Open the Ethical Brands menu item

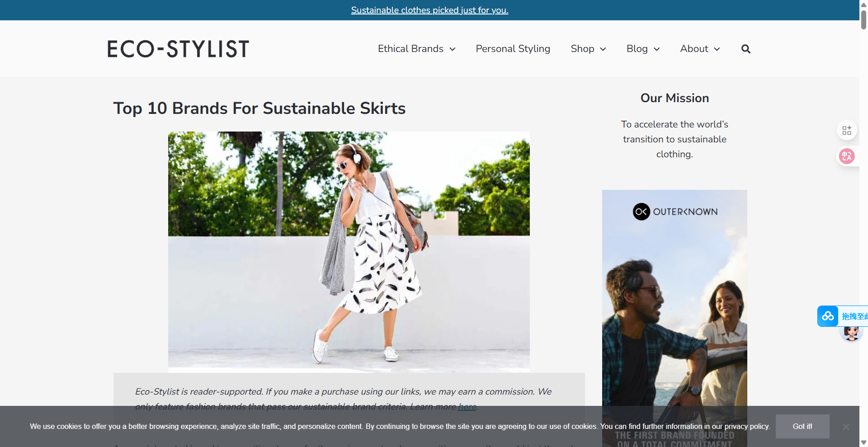(x=410, y=49)
